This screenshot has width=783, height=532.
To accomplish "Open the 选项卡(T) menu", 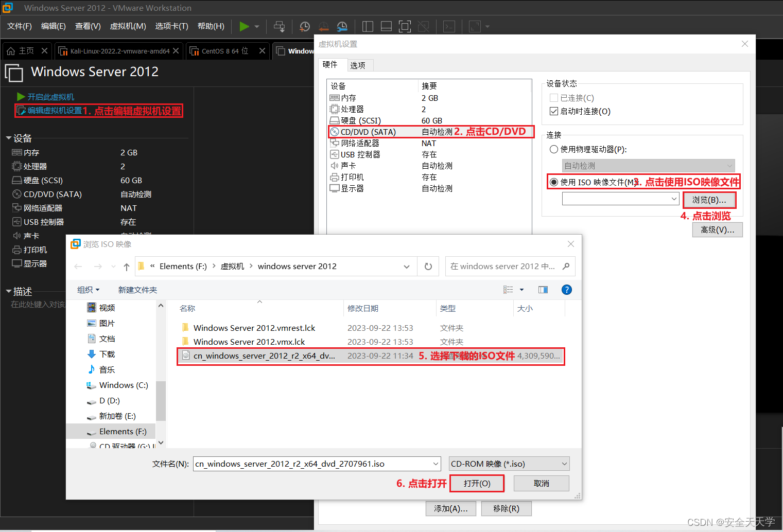I will click(x=172, y=26).
